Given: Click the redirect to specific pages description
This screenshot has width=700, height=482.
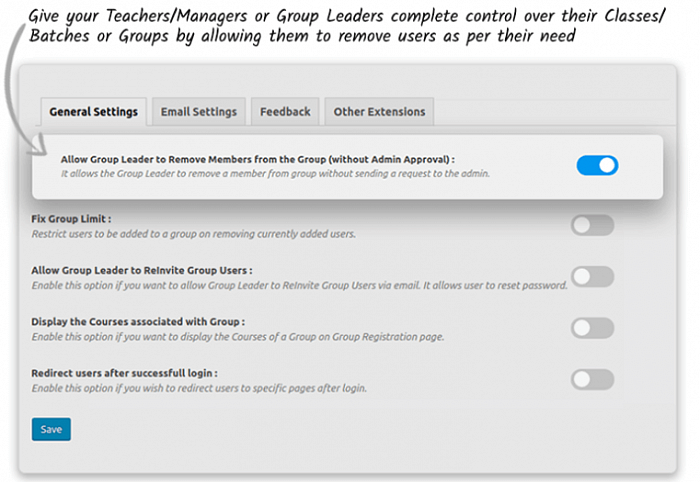Looking at the screenshot, I should 199,388.
